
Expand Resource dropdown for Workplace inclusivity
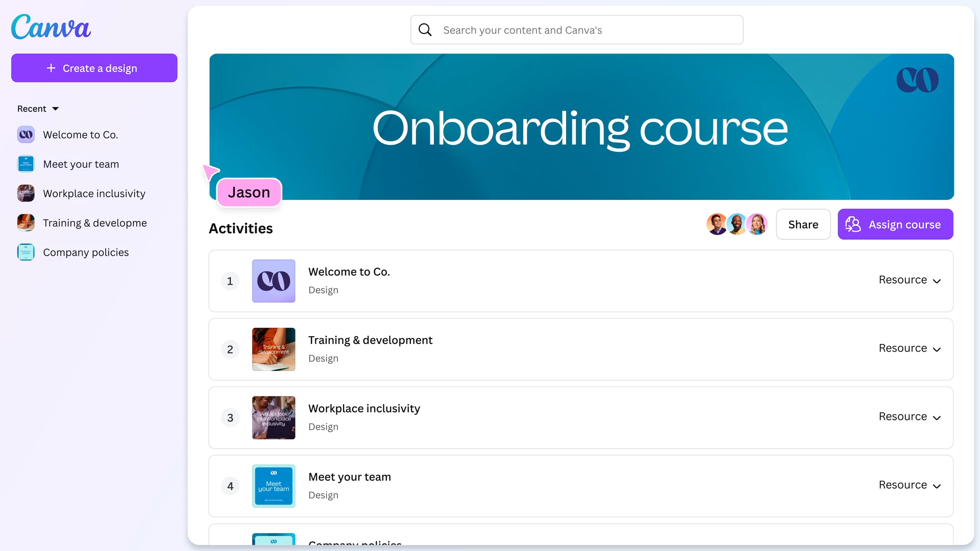click(x=910, y=417)
